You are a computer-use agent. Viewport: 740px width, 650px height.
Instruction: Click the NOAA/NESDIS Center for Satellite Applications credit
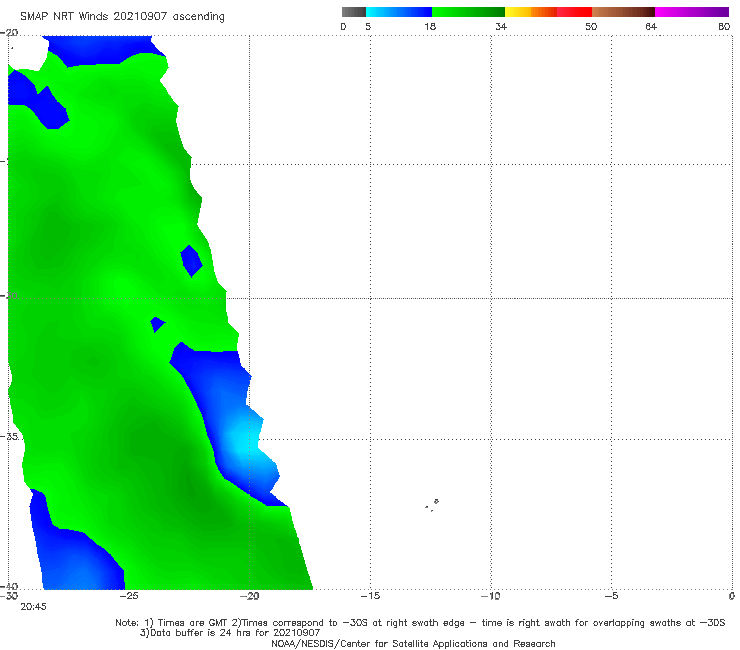413,644
